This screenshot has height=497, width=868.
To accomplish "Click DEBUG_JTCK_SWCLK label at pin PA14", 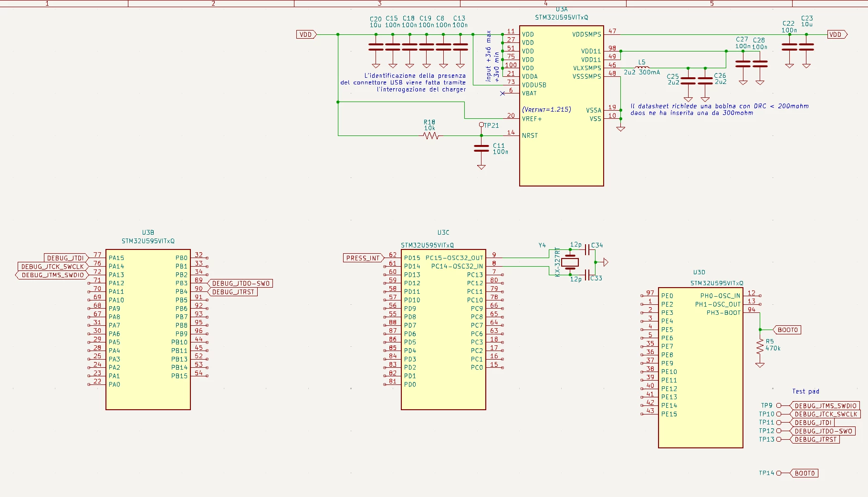I will tap(53, 267).
